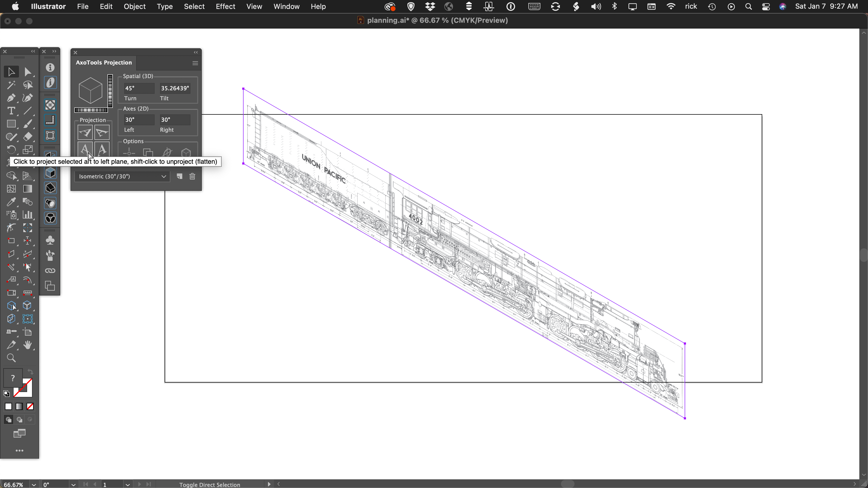The image size is (868, 488).
Task: Delete the projection preset with the trash icon
Action: (192, 176)
